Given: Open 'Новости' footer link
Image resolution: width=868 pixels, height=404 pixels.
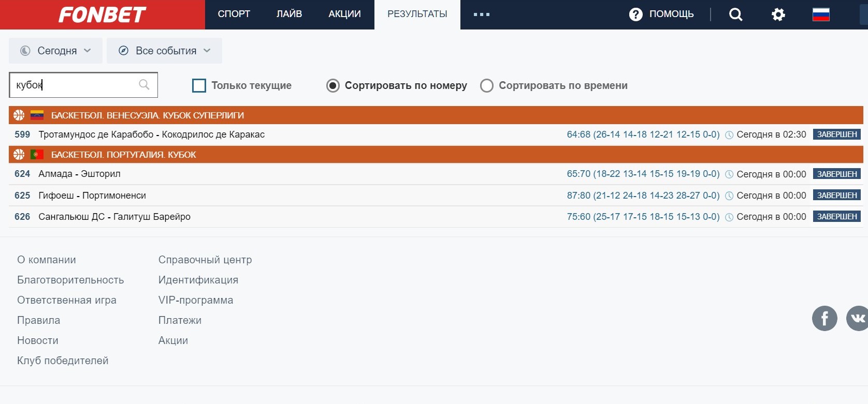Looking at the screenshot, I should click(x=38, y=340).
